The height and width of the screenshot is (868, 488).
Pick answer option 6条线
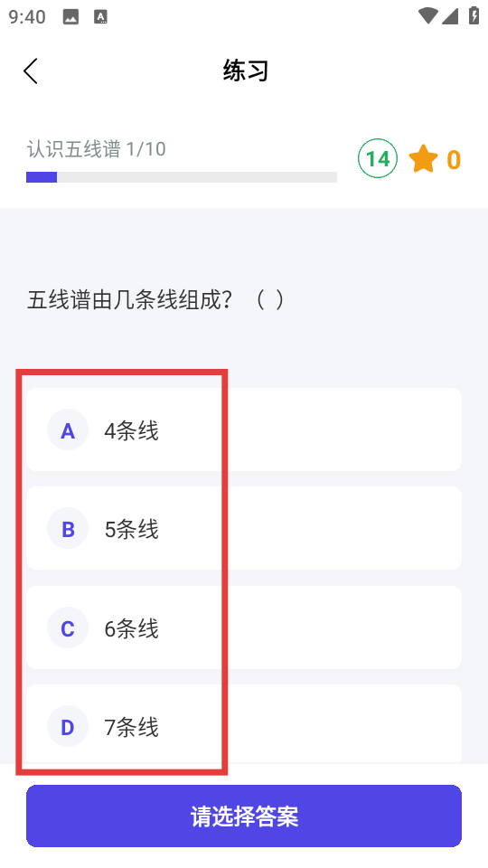click(244, 627)
